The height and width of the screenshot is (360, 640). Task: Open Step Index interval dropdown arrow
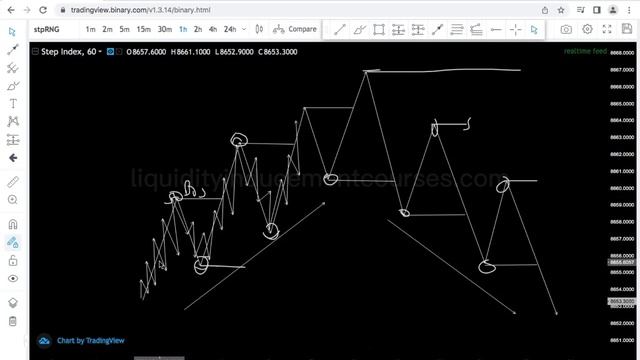click(100, 52)
